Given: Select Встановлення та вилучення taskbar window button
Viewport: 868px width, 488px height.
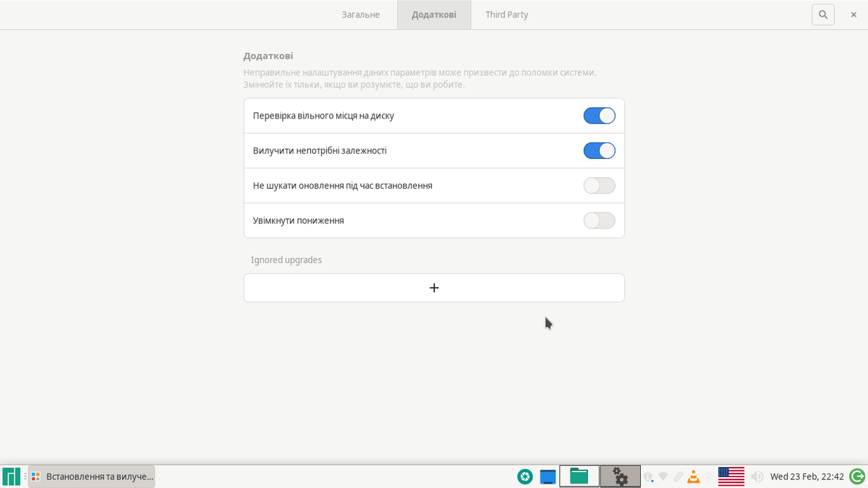Looking at the screenshot, I should point(92,476).
